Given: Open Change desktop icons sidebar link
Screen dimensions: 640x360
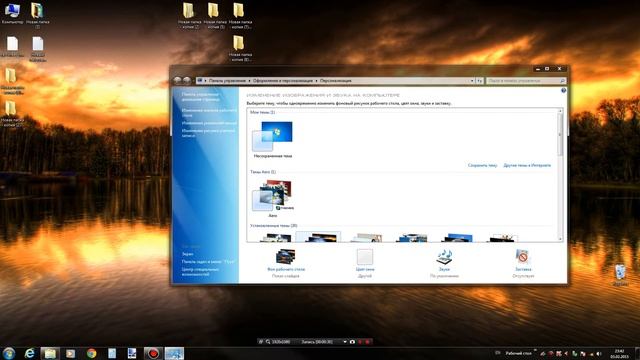Looking at the screenshot, I should [209, 113].
